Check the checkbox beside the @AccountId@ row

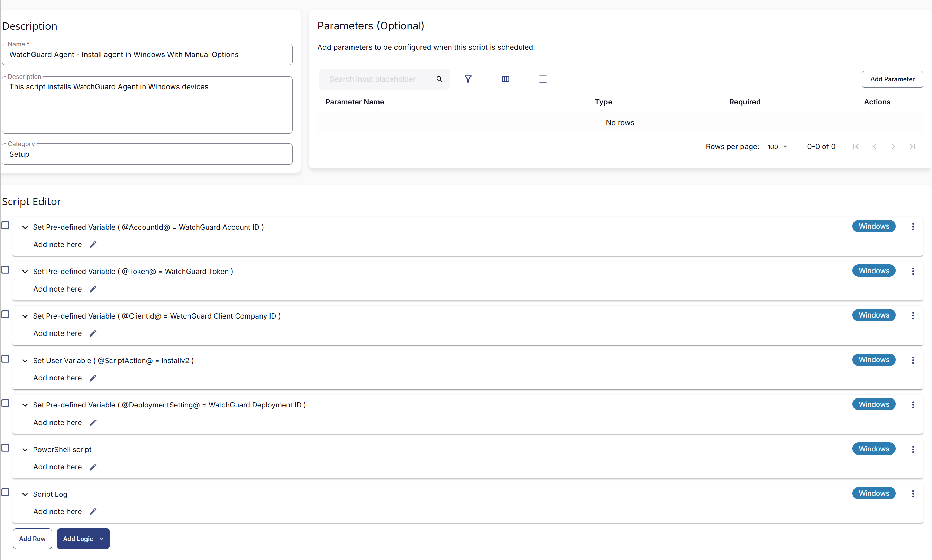(x=5, y=225)
